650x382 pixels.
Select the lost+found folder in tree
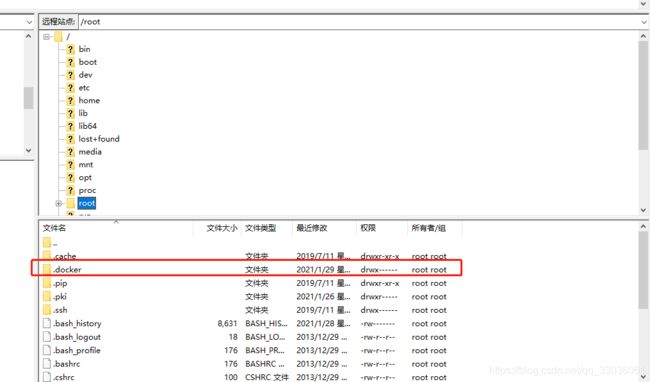[x=99, y=139]
